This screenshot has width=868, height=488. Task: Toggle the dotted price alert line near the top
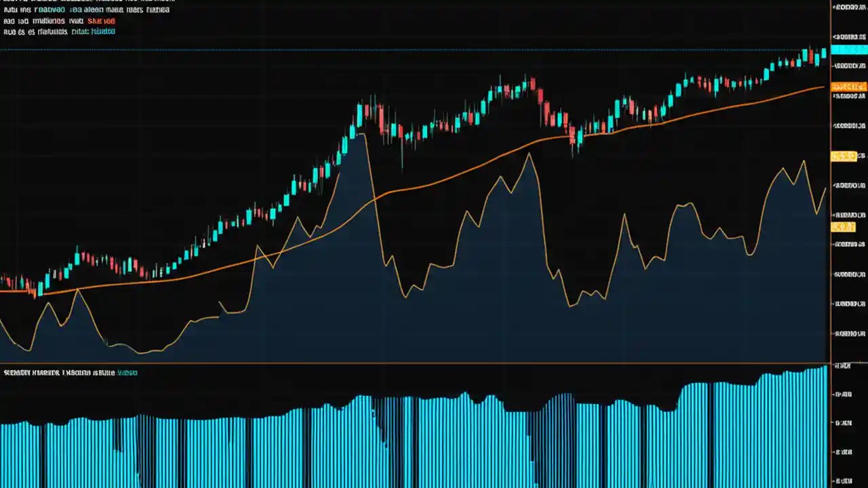click(x=407, y=49)
